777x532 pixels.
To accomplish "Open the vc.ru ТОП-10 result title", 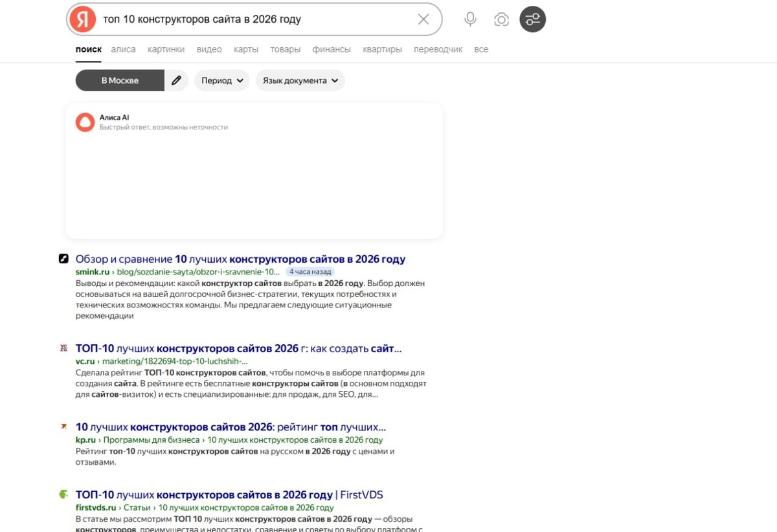I will (238, 348).
